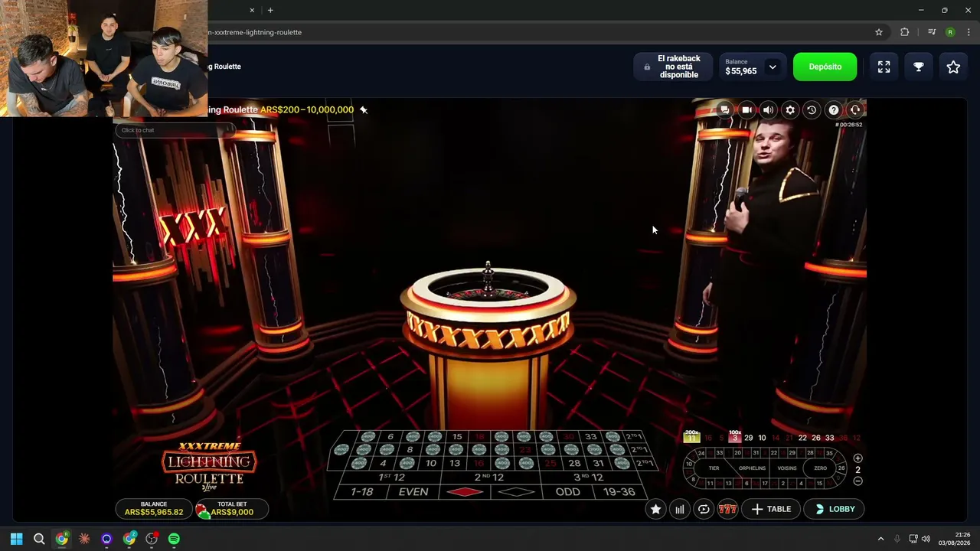Select VOISINS bet on racetrack
This screenshot has height=551, width=980.
787,468
